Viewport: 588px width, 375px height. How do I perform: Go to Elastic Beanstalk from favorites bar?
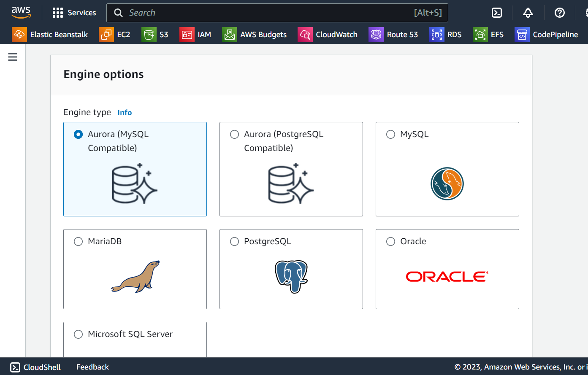[59, 35]
